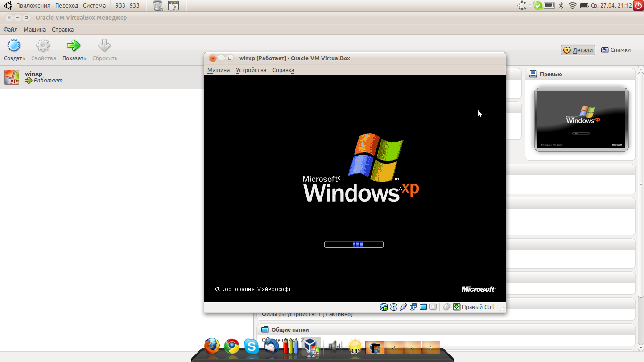Image resolution: width=644 pixels, height=362 pixels.
Task: Open Машина menu in the winxp VM window
Action: pyautogui.click(x=219, y=70)
